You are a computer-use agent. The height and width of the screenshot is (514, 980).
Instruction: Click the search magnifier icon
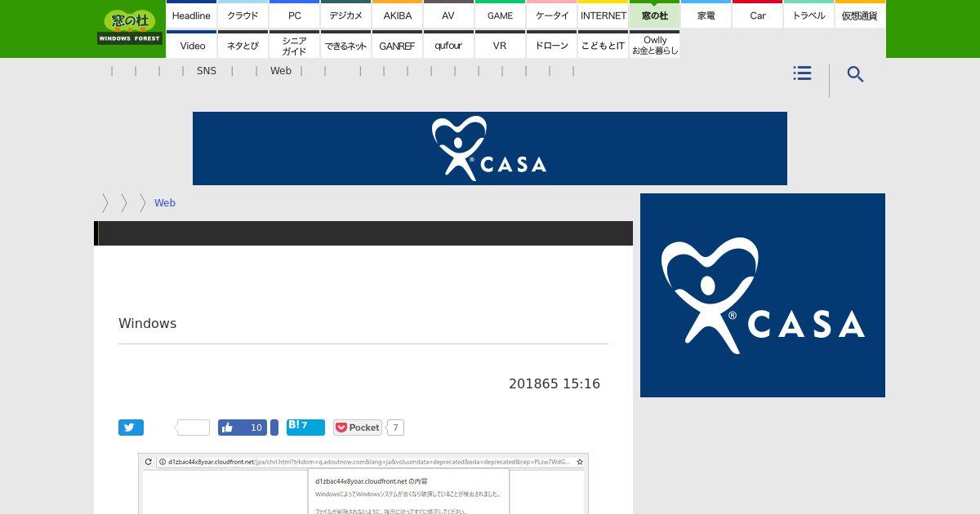click(x=855, y=74)
